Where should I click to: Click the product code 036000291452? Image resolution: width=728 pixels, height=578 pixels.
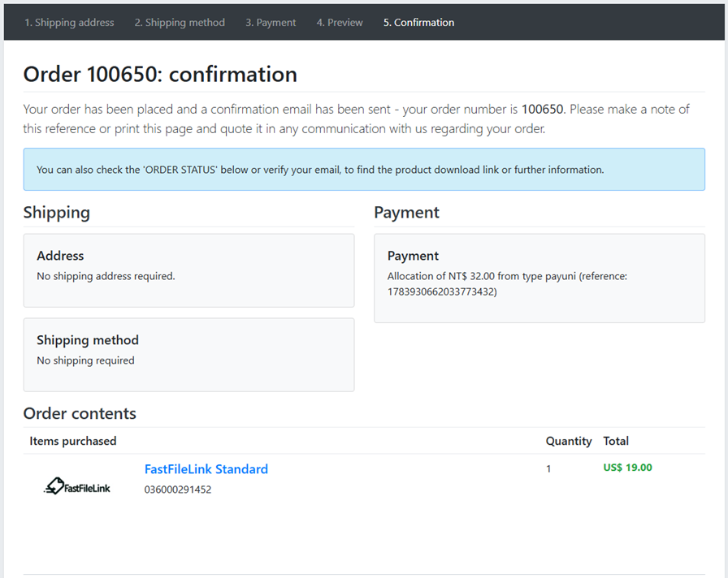pyautogui.click(x=178, y=490)
